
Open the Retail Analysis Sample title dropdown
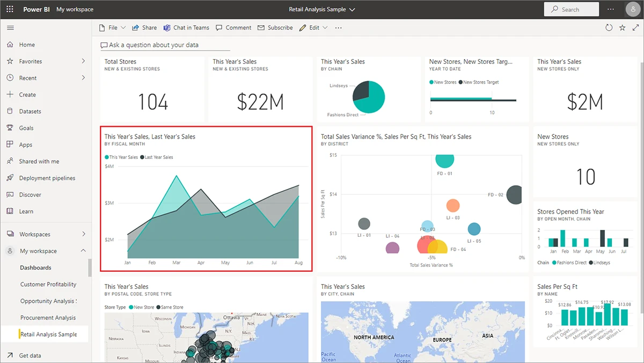point(352,9)
